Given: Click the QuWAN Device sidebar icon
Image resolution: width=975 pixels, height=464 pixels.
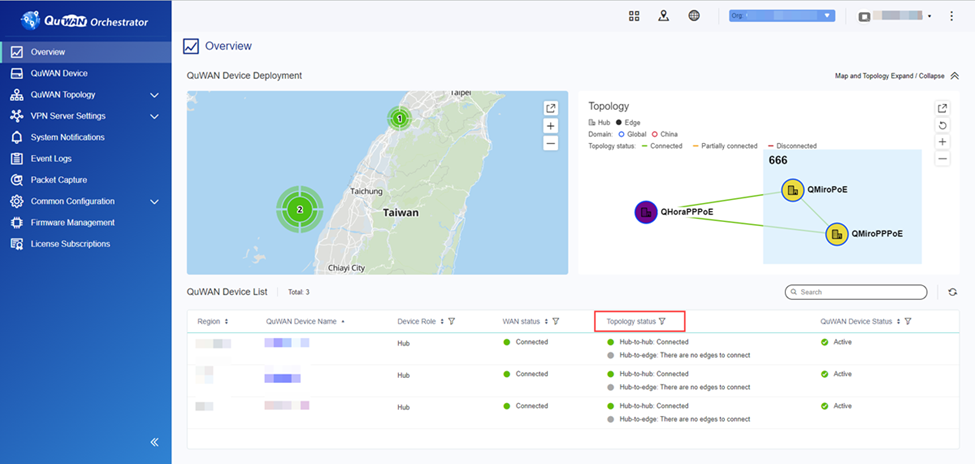Looking at the screenshot, I should pyautogui.click(x=17, y=73).
